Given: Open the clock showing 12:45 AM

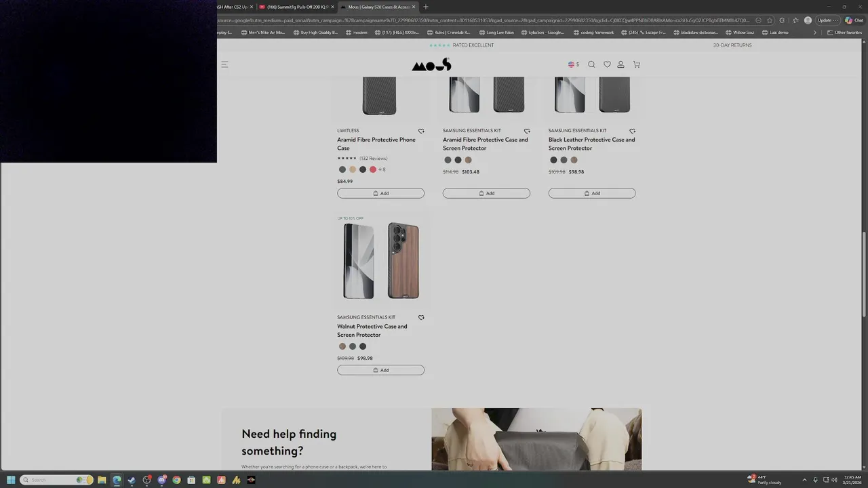Looking at the screenshot, I should tap(852, 480).
